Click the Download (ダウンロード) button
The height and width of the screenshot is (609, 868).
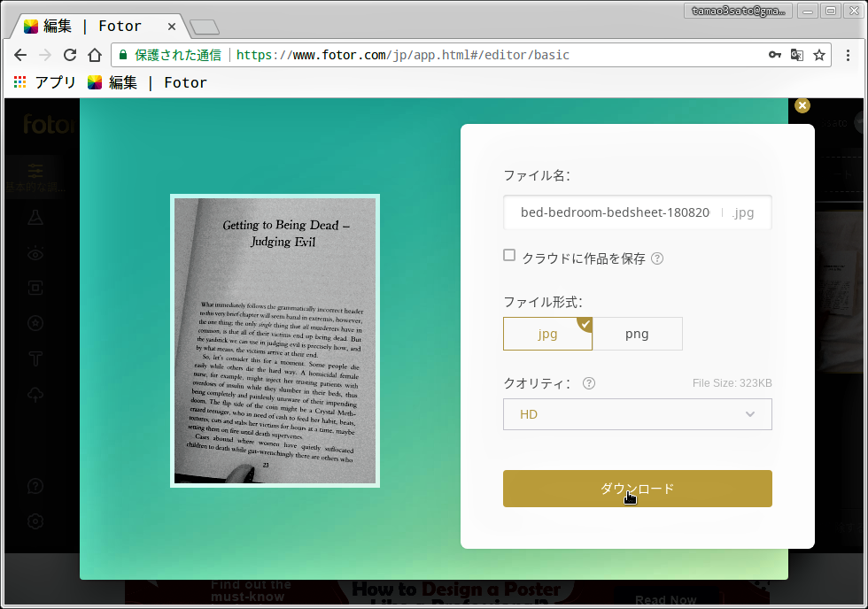[637, 489]
